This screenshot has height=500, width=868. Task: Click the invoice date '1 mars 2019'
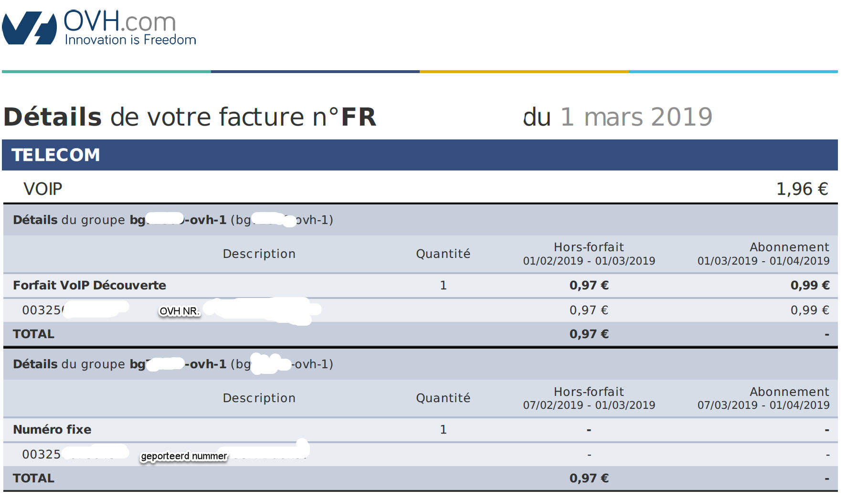(x=636, y=117)
